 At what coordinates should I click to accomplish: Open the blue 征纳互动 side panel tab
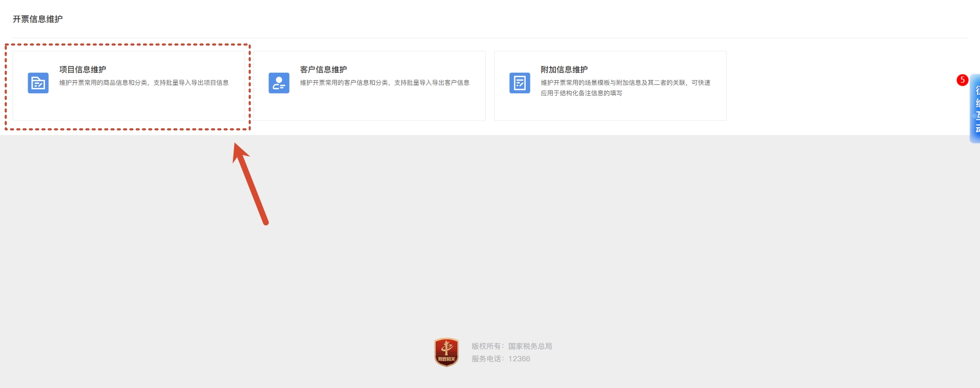pyautogui.click(x=975, y=108)
